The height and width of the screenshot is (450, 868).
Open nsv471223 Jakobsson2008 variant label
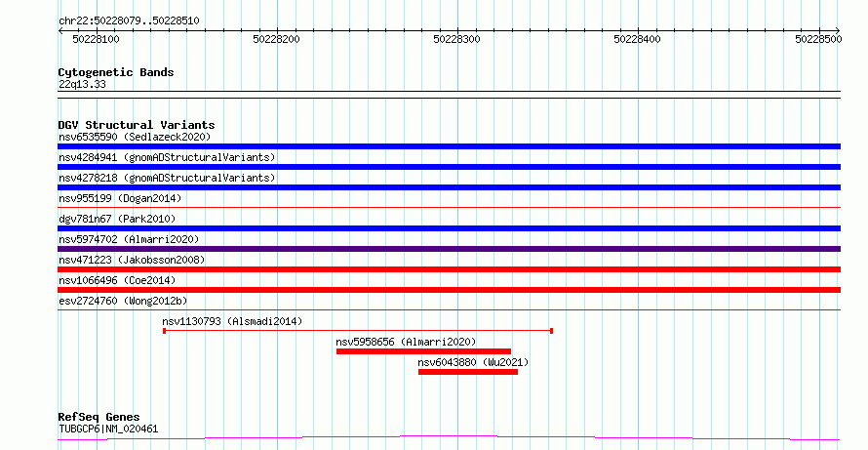[132, 260]
